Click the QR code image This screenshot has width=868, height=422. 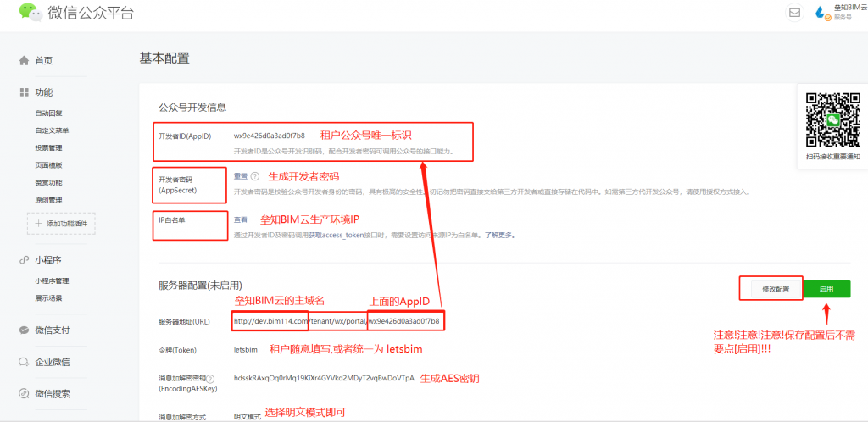pos(833,119)
